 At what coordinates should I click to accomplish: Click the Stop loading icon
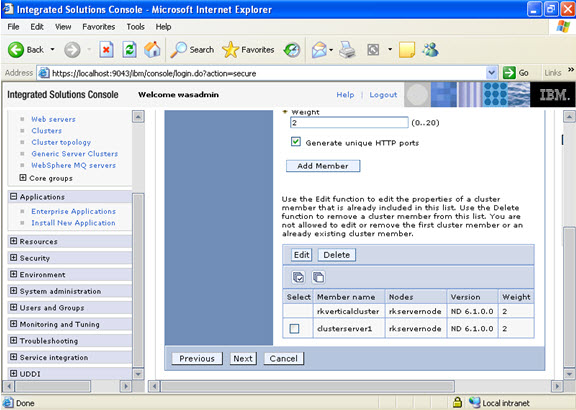(106, 50)
